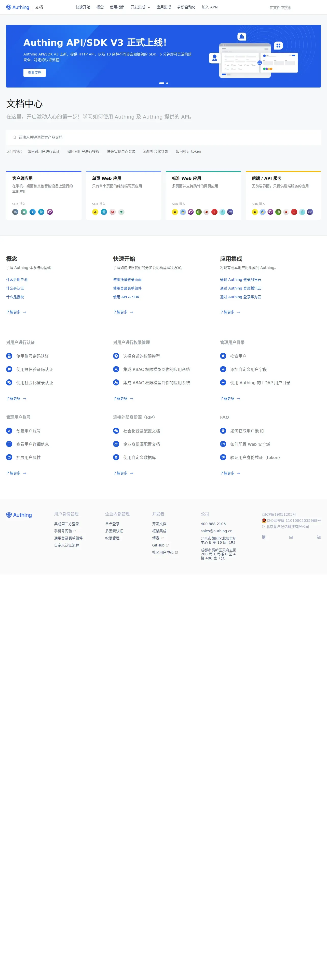Open the 快速开始 nav item

coord(83,7)
